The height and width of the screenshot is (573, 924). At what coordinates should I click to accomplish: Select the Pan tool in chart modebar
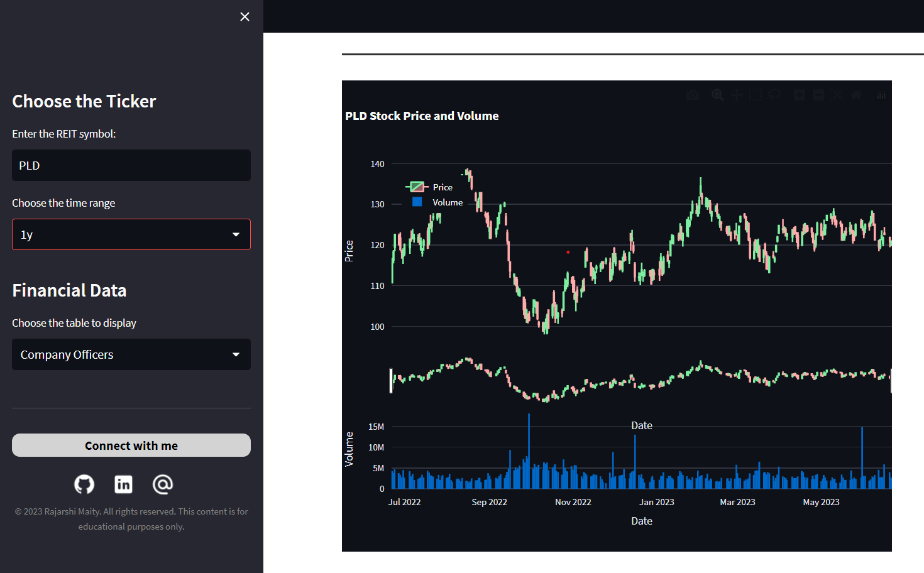(737, 95)
